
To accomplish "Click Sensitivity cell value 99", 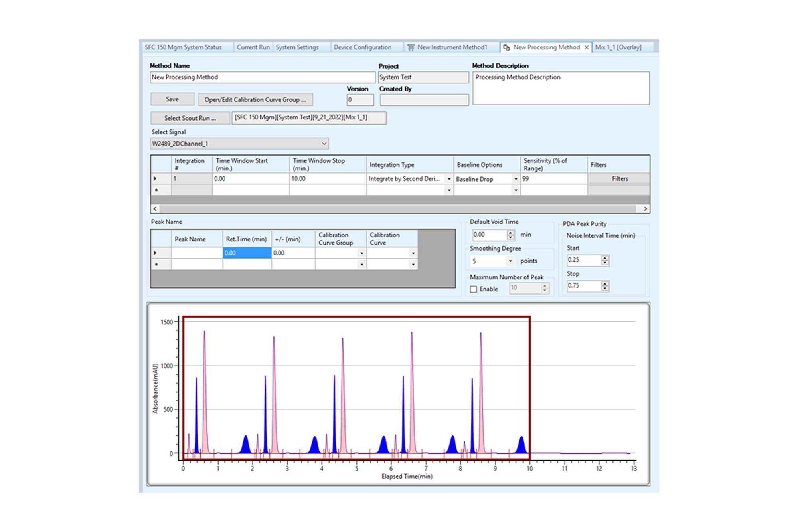I will (554, 179).
